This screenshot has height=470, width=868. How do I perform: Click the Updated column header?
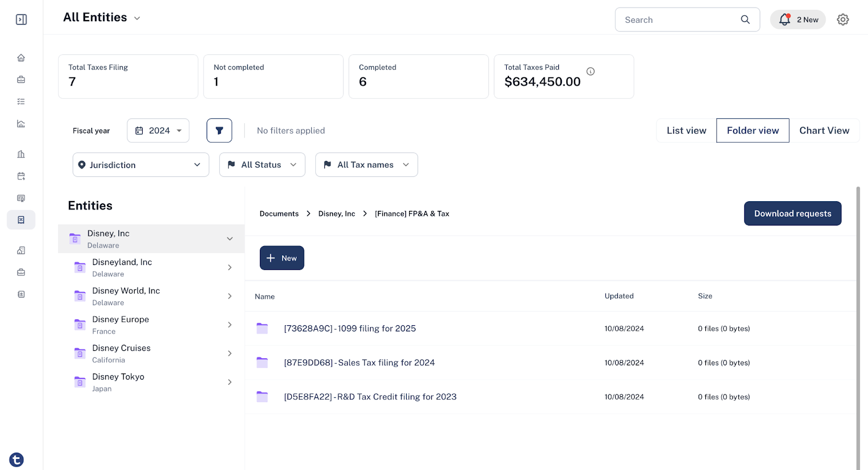point(619,296)
